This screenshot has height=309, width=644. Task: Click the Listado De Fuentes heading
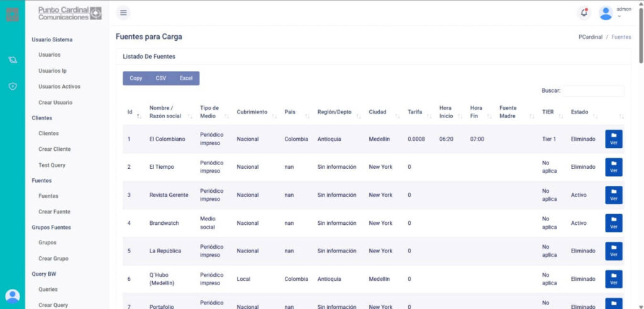(149, 57)
